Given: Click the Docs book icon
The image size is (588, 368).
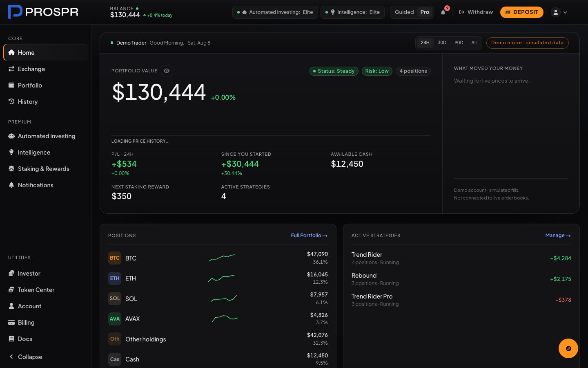Looking at the screenshot, I should coord(11,339).
